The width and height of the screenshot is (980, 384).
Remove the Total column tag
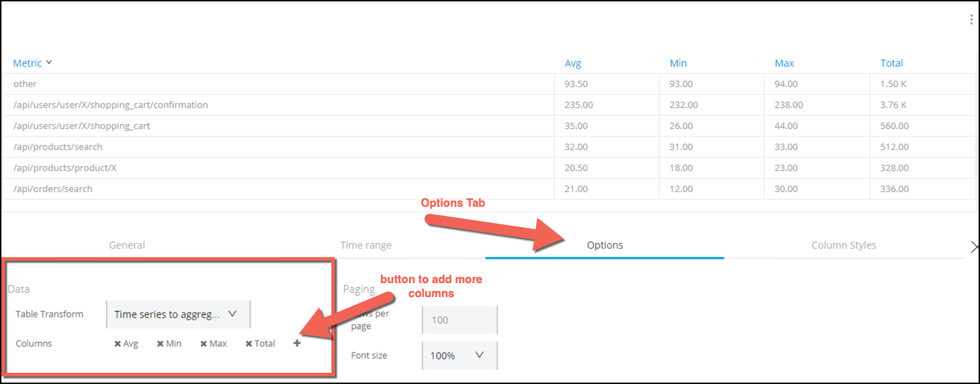(249, 344)
